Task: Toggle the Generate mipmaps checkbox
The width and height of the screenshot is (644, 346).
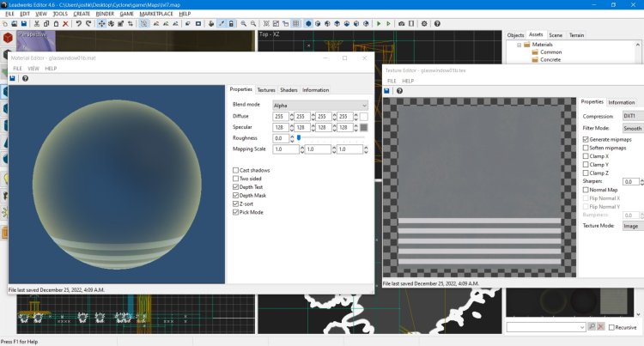Action: click(586, 139)
